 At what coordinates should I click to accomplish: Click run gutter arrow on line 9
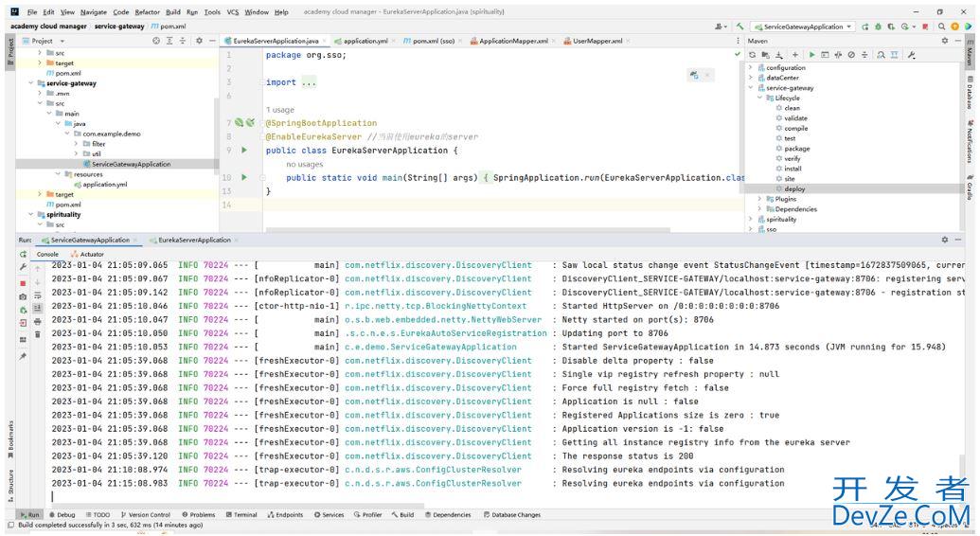pyautogui.click(x=243, y=151)
